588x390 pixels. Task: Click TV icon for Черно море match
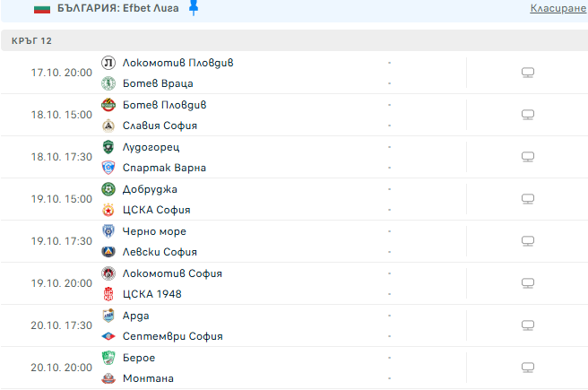(528, 241)
